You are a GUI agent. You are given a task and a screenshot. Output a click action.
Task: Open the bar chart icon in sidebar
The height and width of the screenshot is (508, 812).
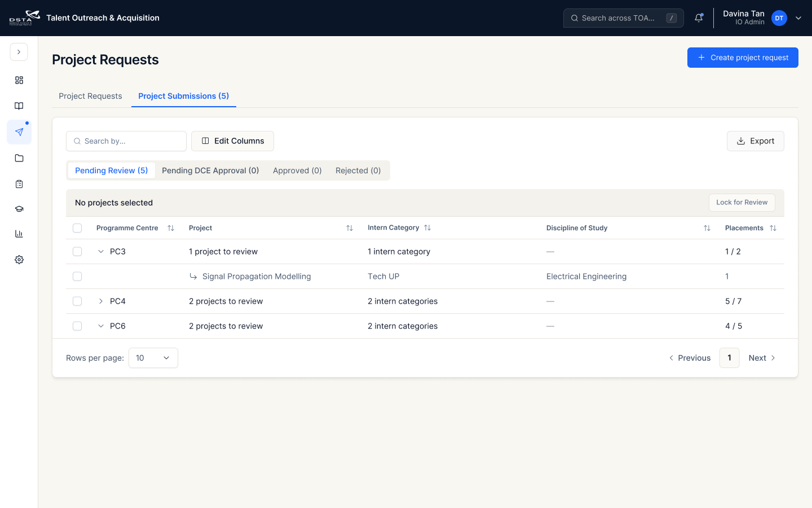coord(19,234)
